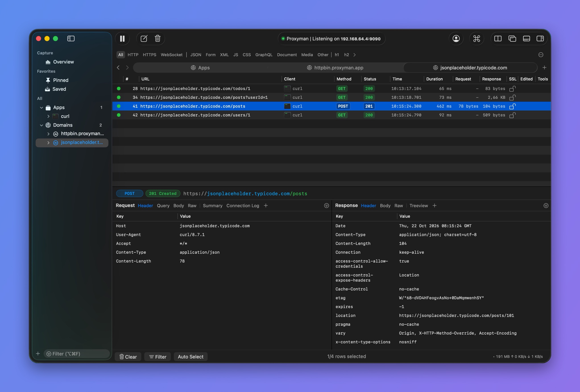The image size is (580, 392).
Task: Select the stacked windows layout icon
Action: 512,39
